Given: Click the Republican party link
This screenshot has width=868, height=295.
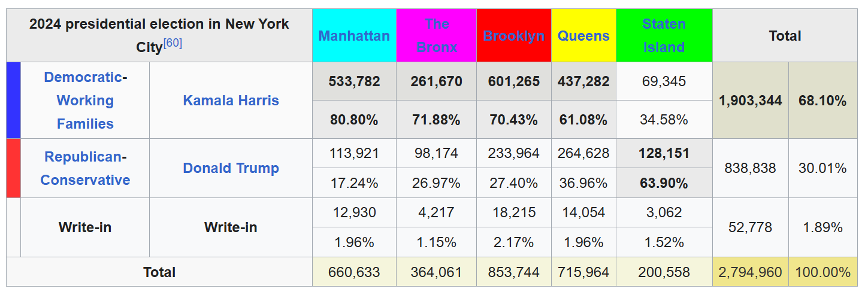Looking at the screenshot, I should click(83, 157).
